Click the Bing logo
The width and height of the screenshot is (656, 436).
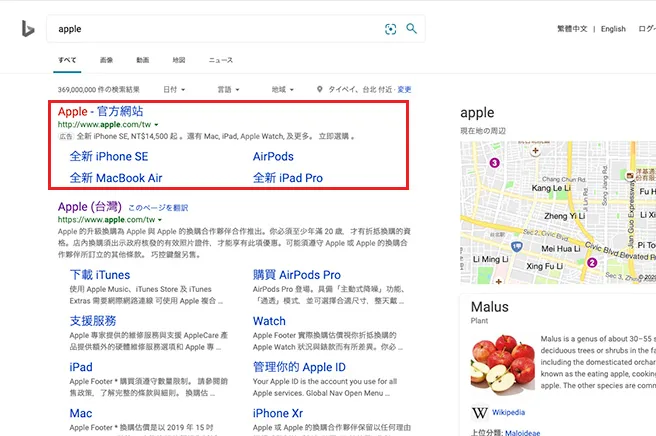pos(28,28)
